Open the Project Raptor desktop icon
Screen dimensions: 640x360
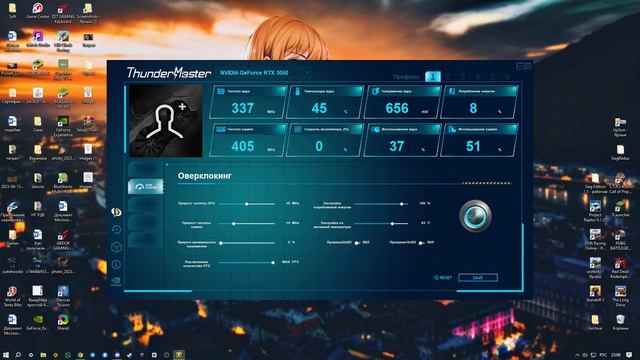pos(595,211)
